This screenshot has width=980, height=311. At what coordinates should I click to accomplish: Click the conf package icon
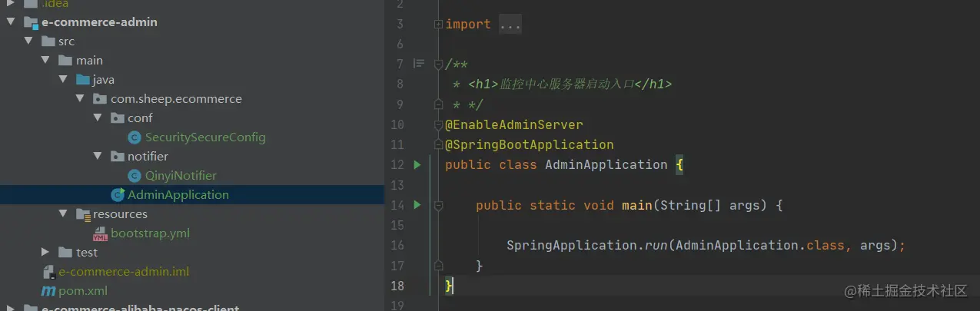[x=117, y=118]
